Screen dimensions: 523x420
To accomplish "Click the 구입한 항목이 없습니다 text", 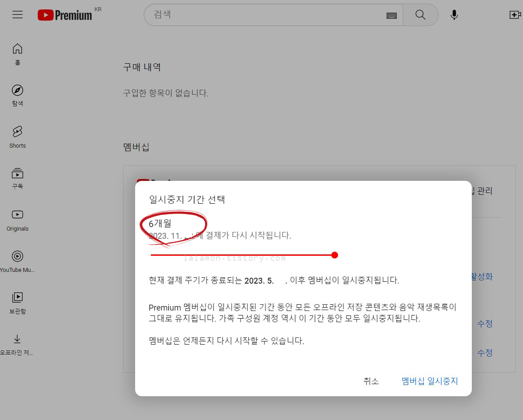I will (x=166, y=93).
